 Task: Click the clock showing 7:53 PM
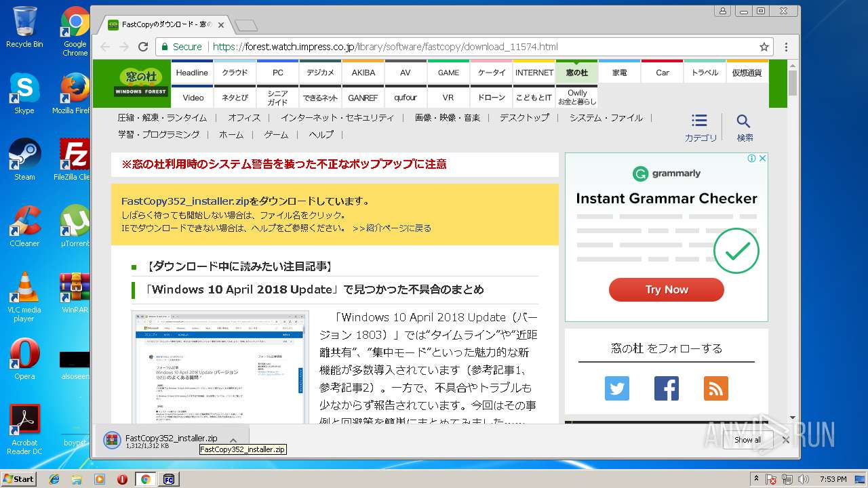[833, 479]
